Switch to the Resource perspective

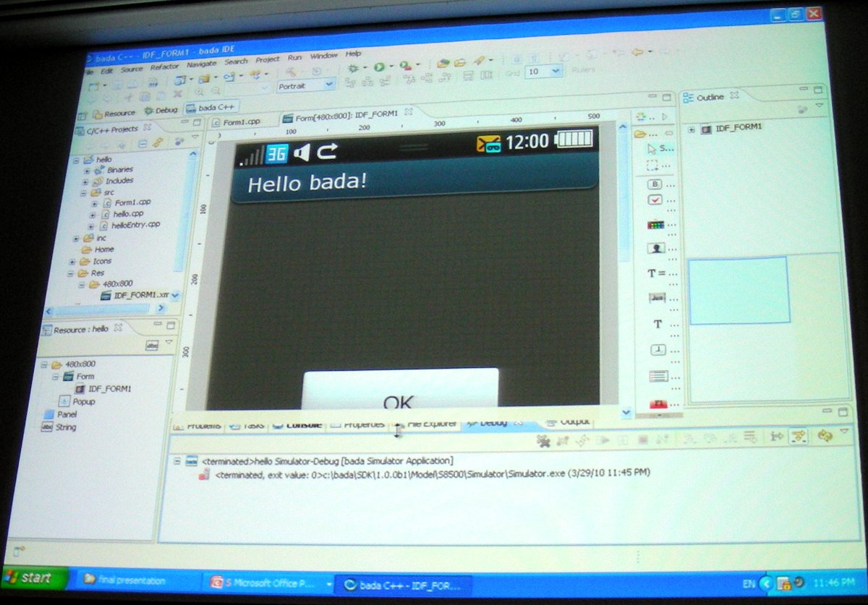[x=113, y=113]
